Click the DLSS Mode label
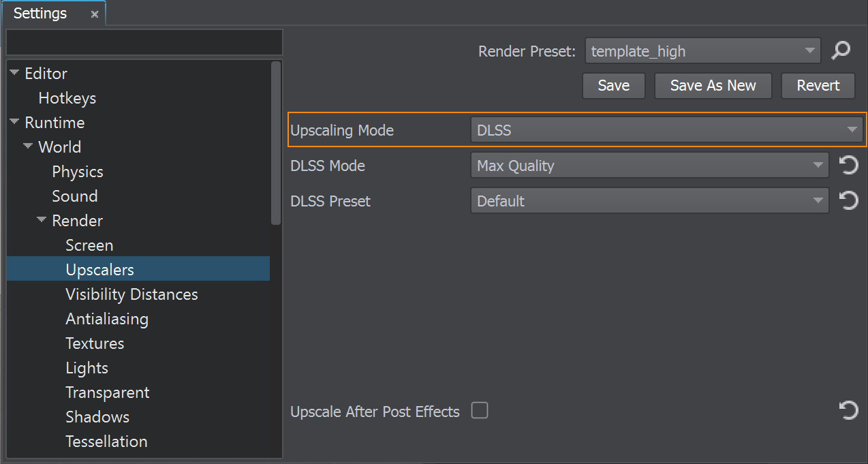 pos(328,166)
